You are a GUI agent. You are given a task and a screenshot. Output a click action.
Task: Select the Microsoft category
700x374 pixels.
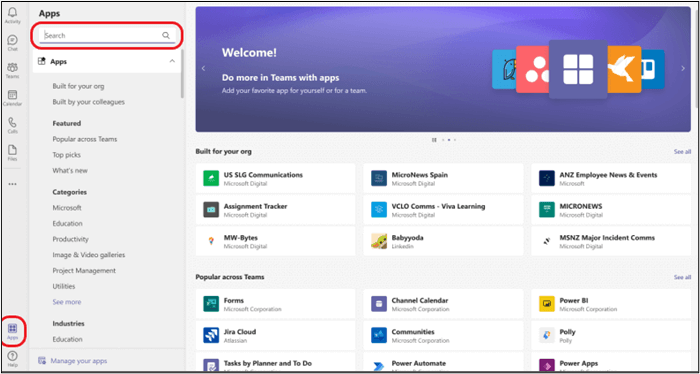pos(67,208)
